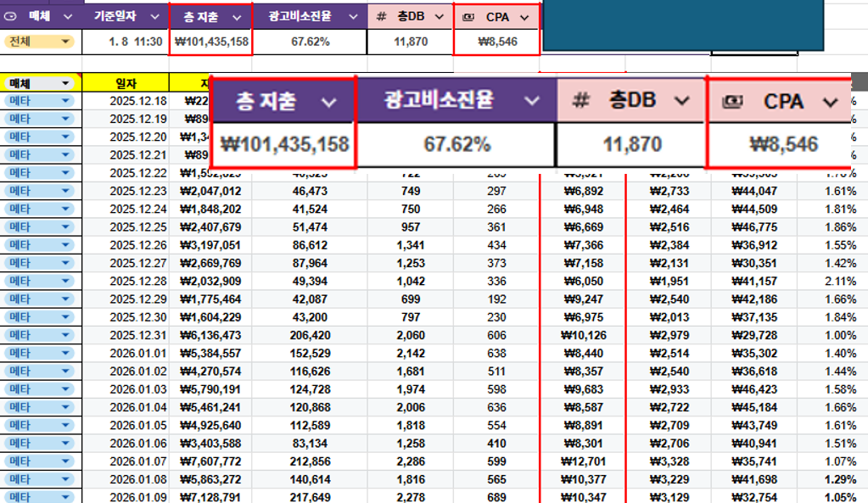Screen dimensions: 868x503
Task: Select the spend cell ₩3,197,051
Action: click(x=210, y=245)
